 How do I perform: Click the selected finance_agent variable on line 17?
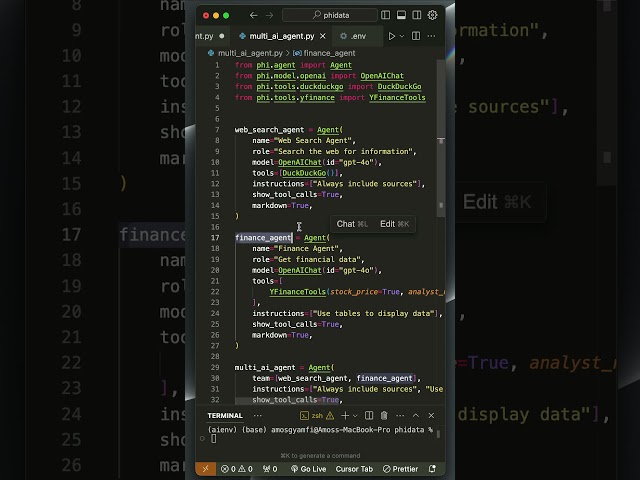(x=263, y=238)
